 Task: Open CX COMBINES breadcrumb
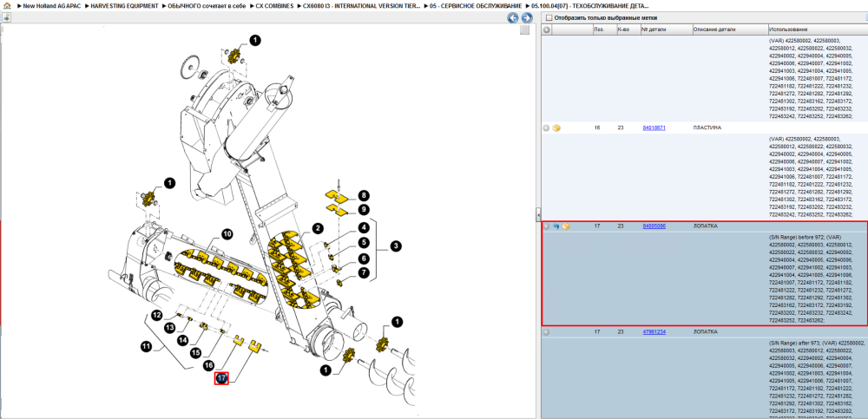tap(274, 5)
